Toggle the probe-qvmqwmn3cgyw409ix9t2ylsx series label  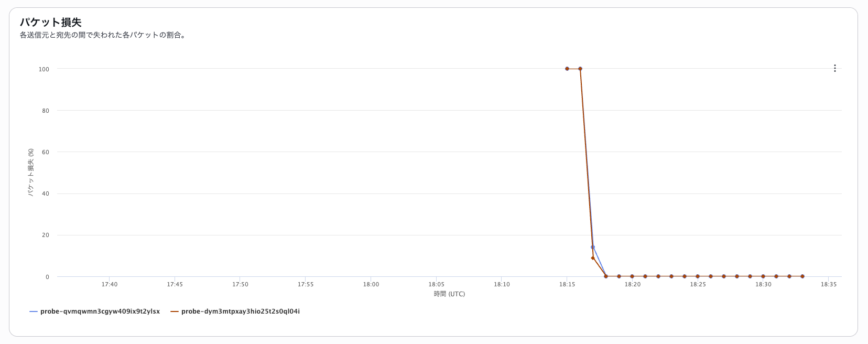(x=100, y=311)
